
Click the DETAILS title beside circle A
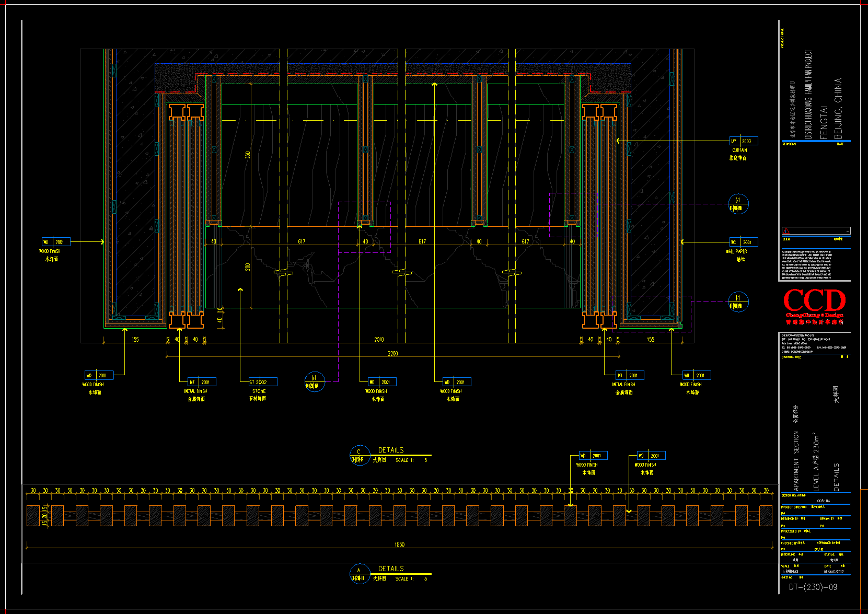coord(391,569)
